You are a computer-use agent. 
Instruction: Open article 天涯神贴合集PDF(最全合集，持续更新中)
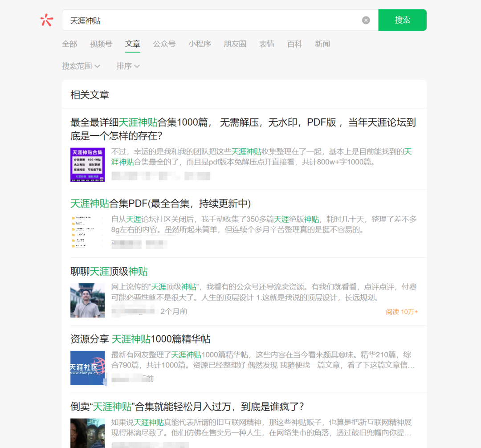[x=160, y=204]
